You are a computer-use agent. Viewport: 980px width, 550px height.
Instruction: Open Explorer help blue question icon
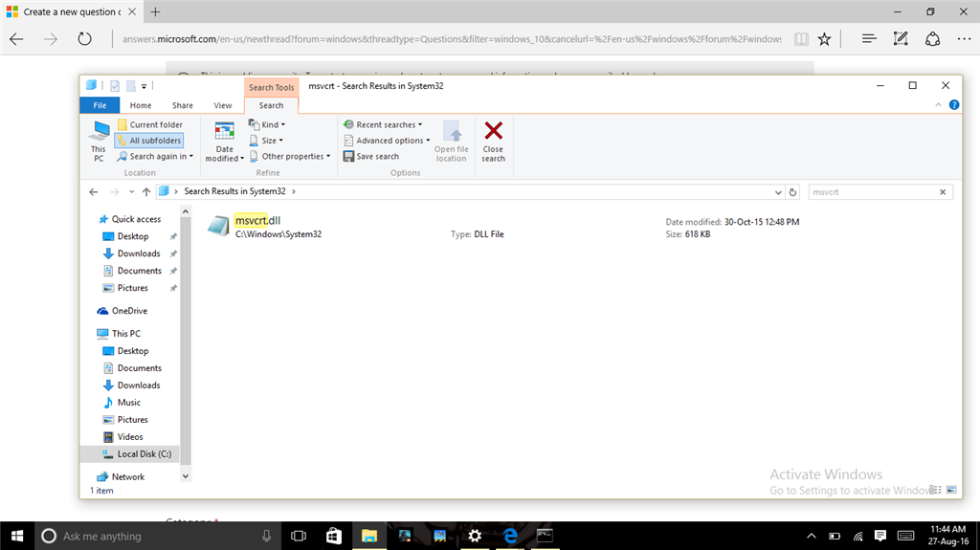click(954, 105)
